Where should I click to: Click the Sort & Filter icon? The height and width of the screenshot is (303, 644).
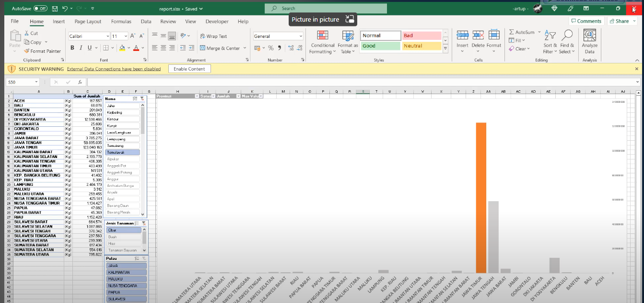550,36
